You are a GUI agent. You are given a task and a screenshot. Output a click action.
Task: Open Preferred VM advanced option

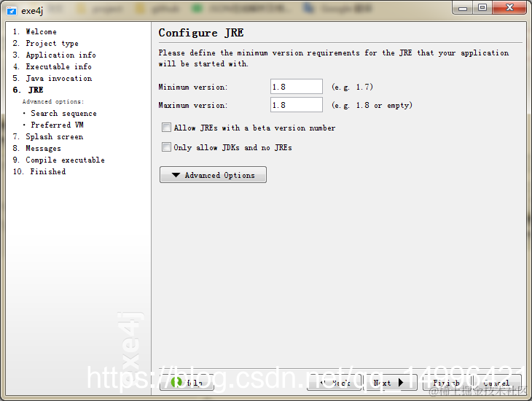tap(57, 125)
